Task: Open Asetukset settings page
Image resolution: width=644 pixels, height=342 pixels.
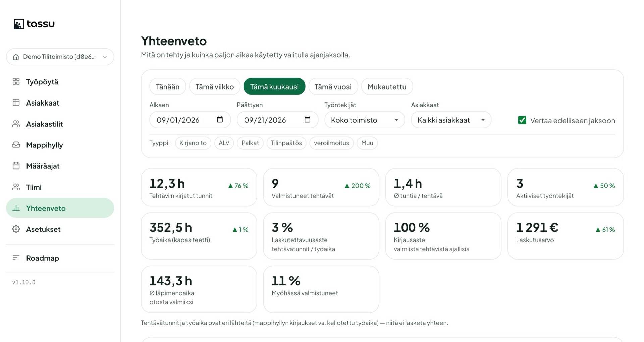Action: click(60, 229)
